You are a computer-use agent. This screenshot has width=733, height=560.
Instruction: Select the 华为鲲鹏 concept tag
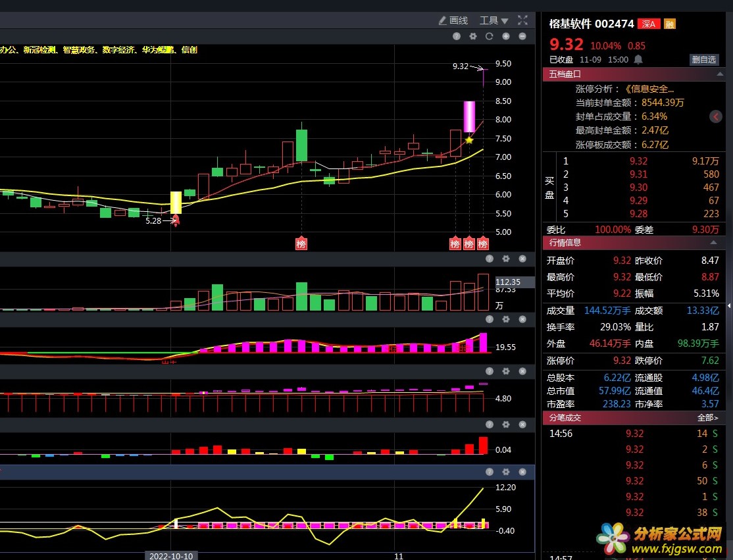click(x=158, y=49)
